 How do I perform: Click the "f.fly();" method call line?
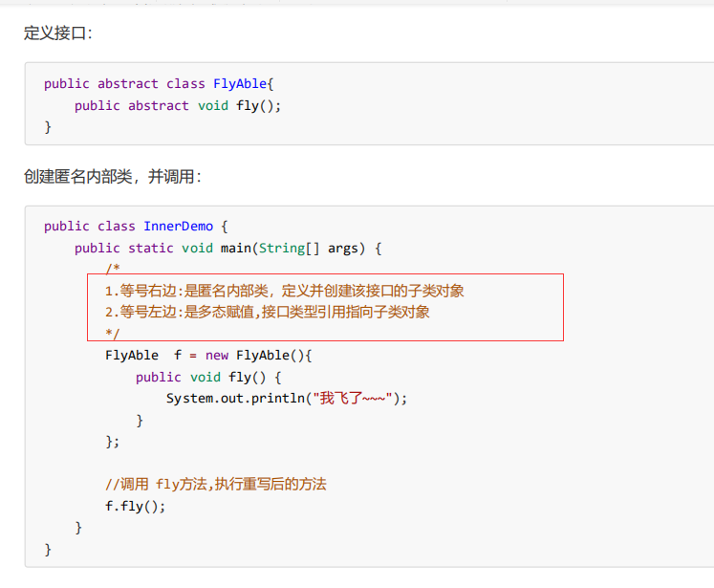136,506
